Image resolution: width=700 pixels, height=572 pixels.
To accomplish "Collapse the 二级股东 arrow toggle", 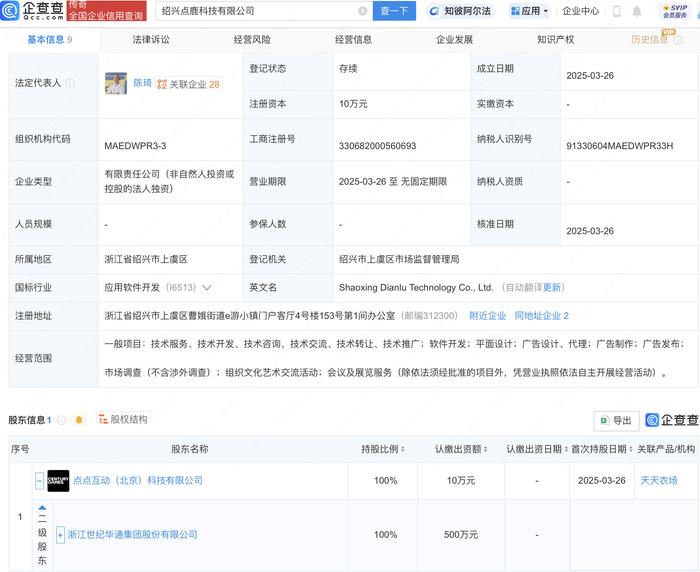I will 42,508.
